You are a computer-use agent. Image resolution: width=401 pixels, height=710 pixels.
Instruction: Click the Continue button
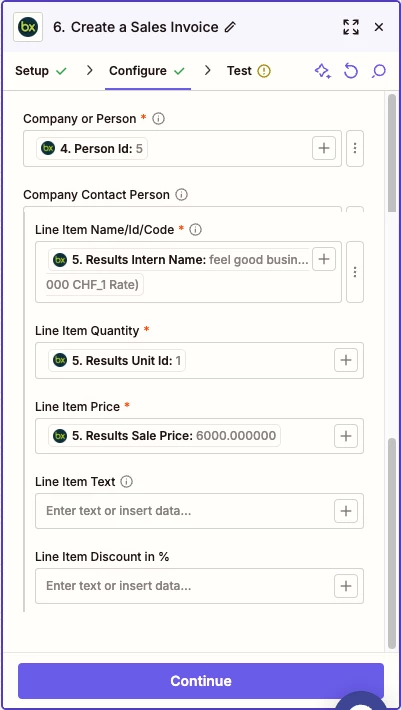[201, 681]
